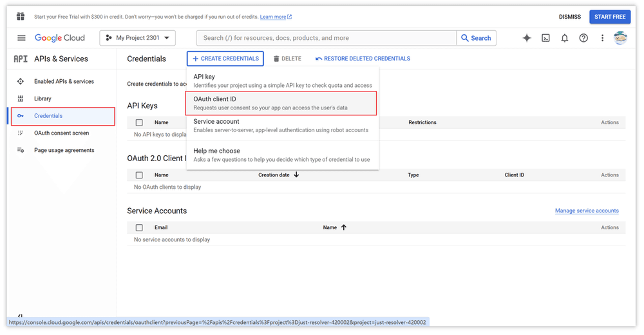Click the DELETE button
Screen dimensions: 644x335
(x=287, y=59)
